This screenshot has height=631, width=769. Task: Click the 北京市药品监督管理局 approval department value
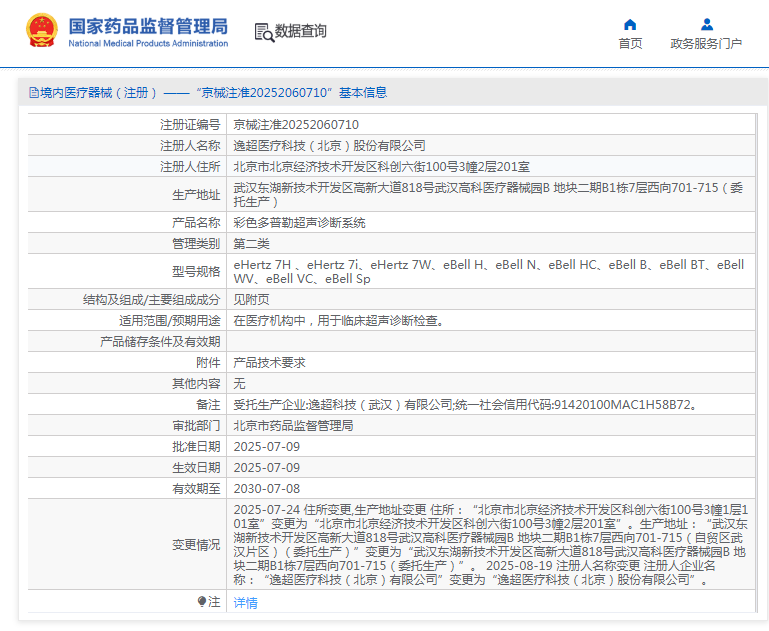tap(293, 425)
